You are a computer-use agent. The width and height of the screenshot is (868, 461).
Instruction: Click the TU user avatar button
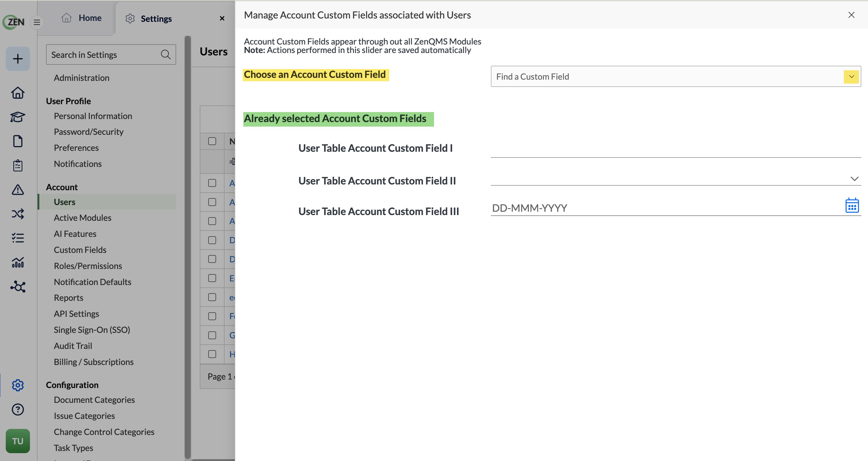click(x=18, y=441)
